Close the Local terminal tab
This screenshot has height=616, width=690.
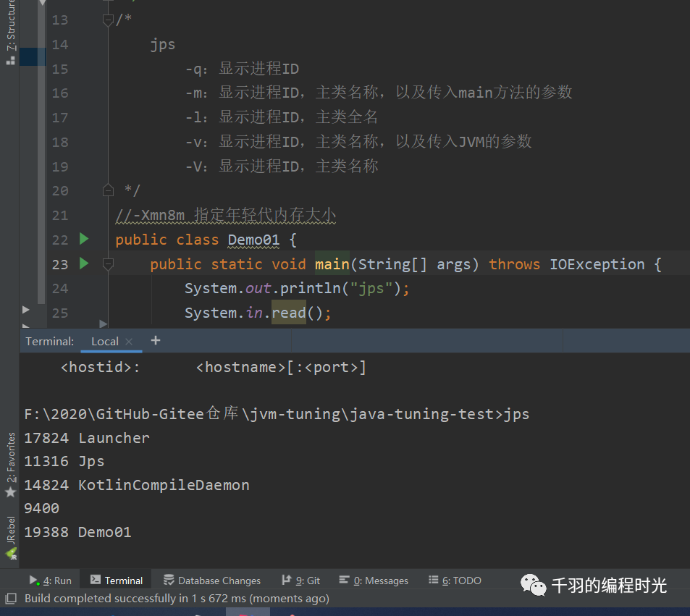[x=128, y=341]
